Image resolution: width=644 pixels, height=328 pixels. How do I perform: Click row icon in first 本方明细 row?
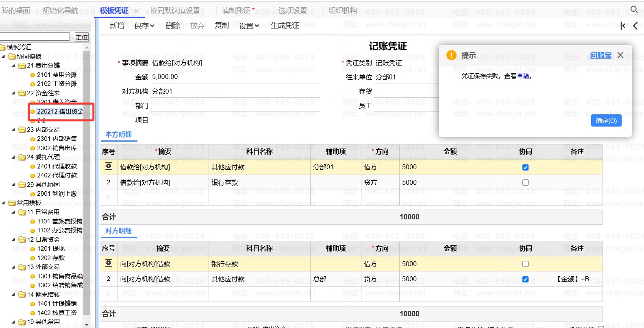pyautogui.click(x=109, y=167)
